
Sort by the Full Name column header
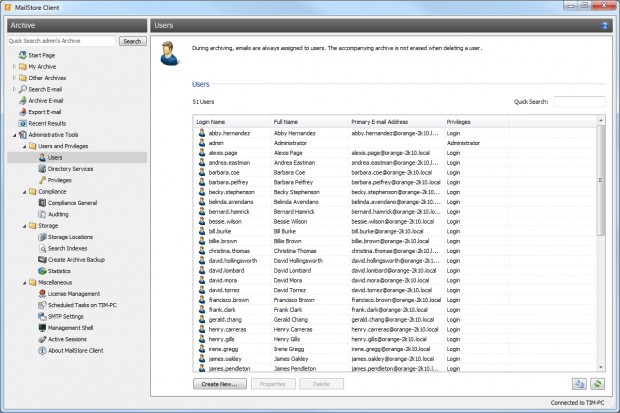[x=310, y=122]
